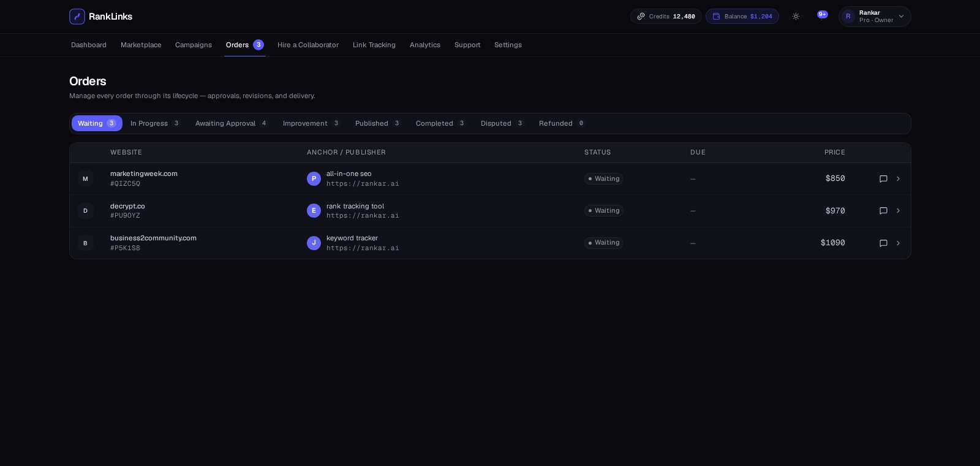Click the B avatar of business2community.com
Viewport: 980px width, 466px height.
click(x=85, y=243)
